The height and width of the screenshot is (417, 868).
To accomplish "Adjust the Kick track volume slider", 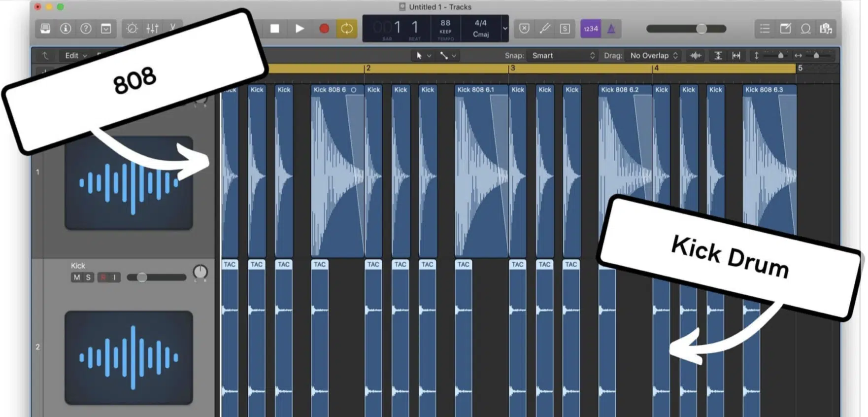I will (156, 278).
